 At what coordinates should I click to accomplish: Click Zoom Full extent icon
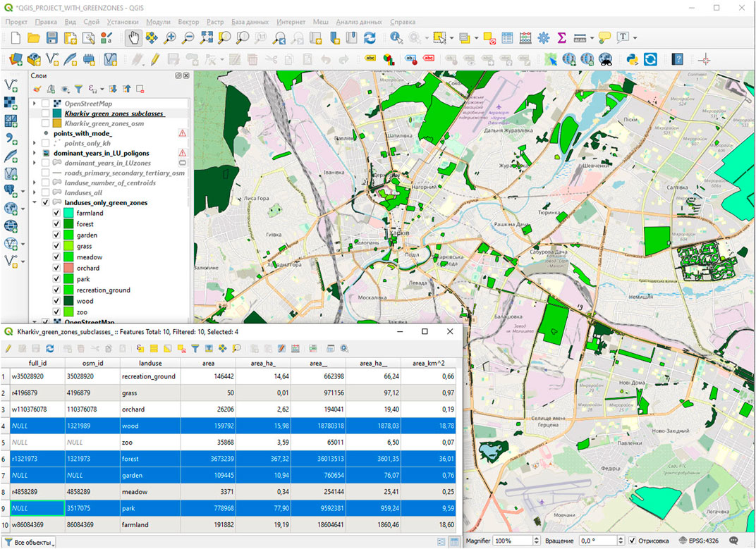coord(207,37)
